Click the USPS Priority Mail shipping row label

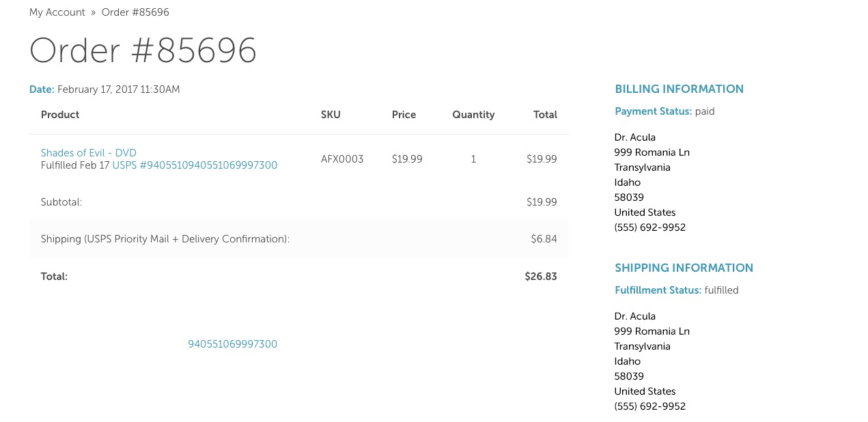coord(165,239)
